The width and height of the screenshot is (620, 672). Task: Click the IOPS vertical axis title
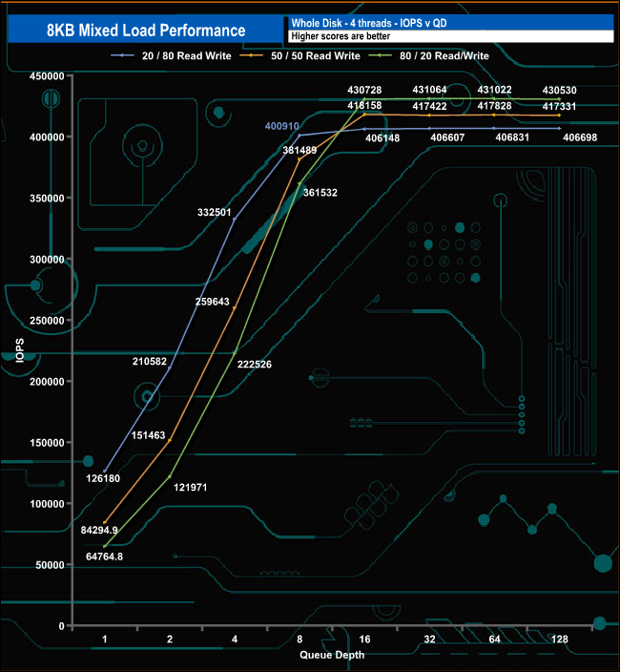19,351
